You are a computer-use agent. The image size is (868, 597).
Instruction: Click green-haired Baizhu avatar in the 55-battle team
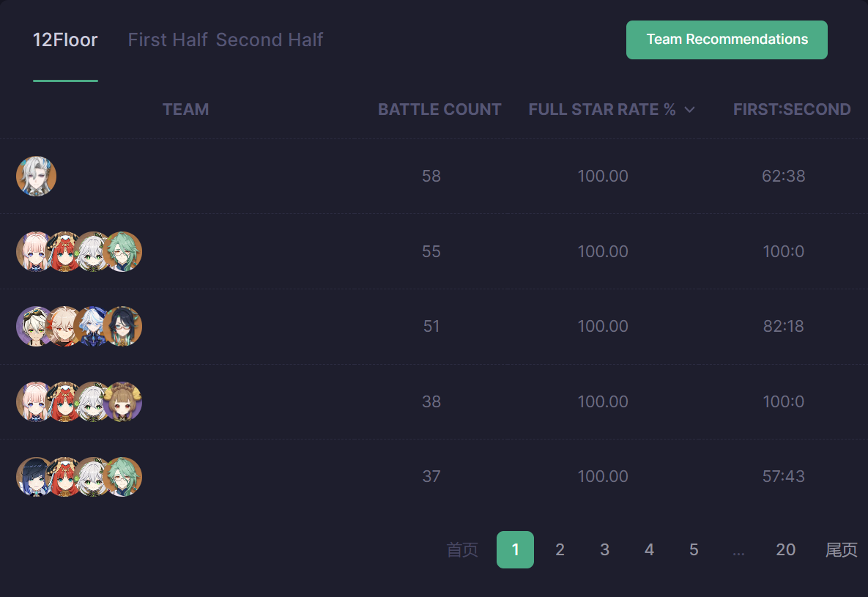[x=124, y=252]
